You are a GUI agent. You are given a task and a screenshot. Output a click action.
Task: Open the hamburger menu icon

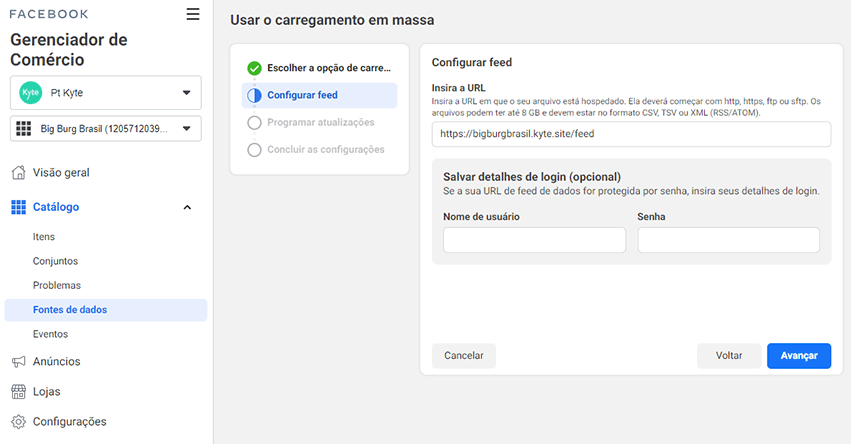pyautogui.click(x=193, y=14)
